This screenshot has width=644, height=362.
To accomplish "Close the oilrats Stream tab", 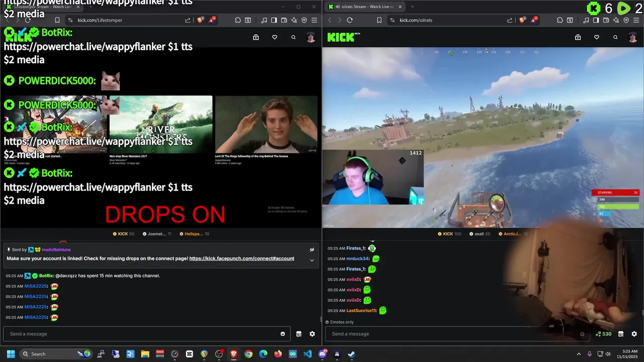I will [x=400, y=7].
